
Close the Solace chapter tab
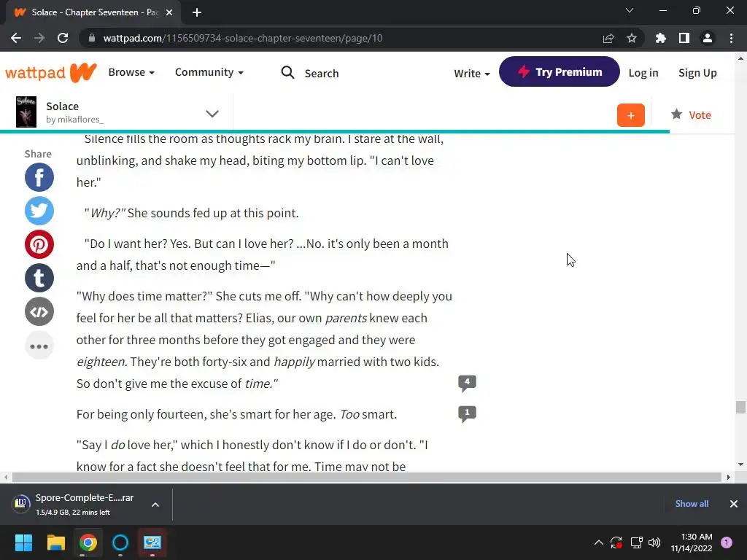[x=169, y=12]
